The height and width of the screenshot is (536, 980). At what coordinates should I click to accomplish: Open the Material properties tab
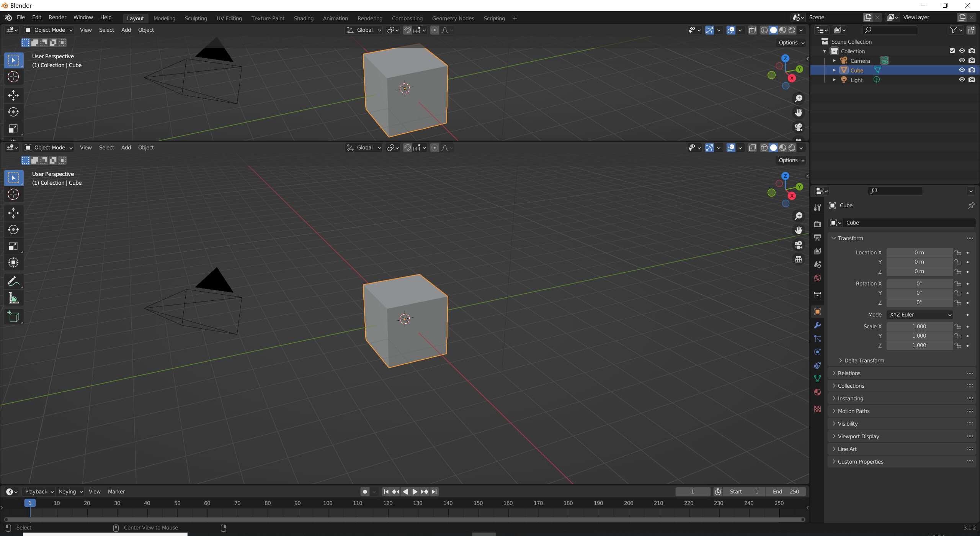817,392
